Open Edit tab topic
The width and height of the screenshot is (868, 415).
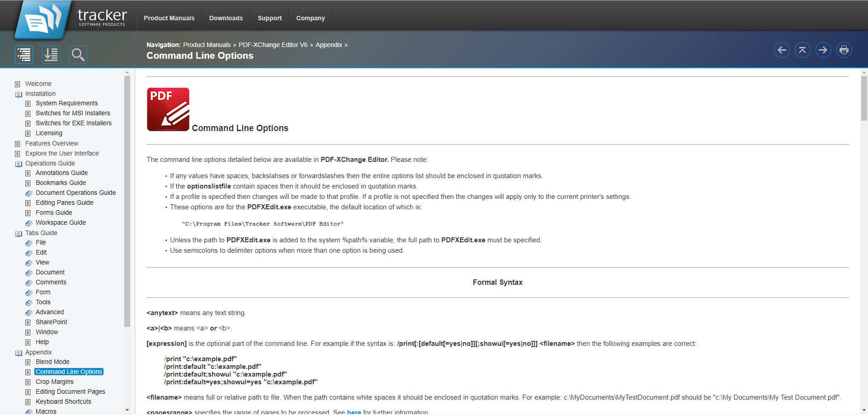pyautogui.click(x=41, y=252)
